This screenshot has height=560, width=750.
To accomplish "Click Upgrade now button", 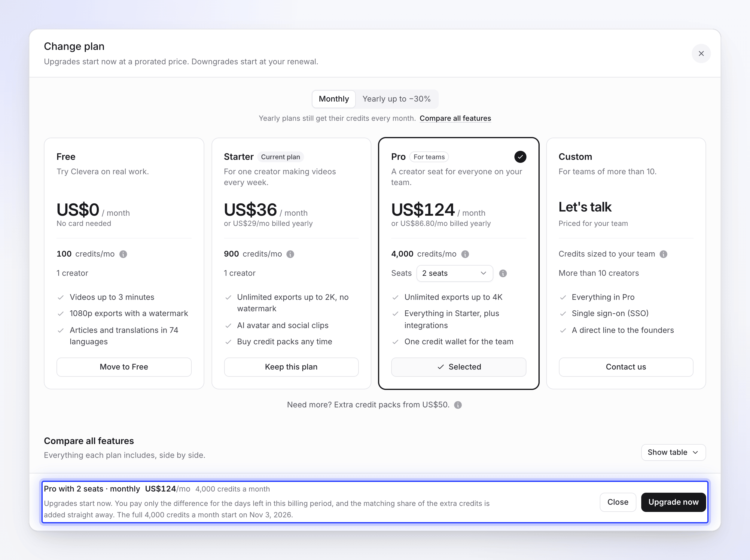I will (x=673, y=502).
